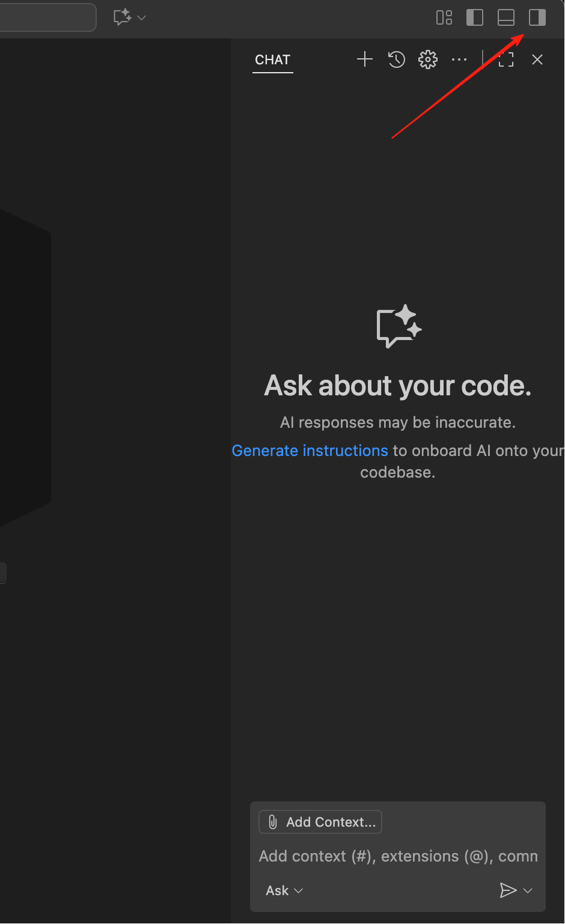The width and height of the screenshot is (565, 924).
Task: Open the Customize Layout icon
Action: click(x=444, y=17)
